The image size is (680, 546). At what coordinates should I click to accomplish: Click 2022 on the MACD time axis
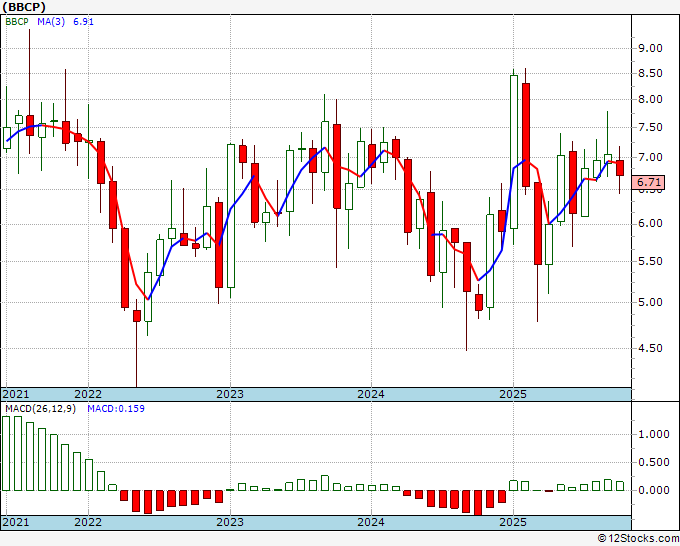[x=88, y=522]
